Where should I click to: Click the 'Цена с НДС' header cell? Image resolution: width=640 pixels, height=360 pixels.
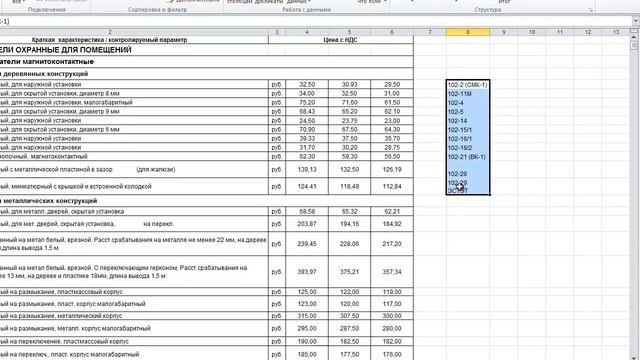coord(341,40)
